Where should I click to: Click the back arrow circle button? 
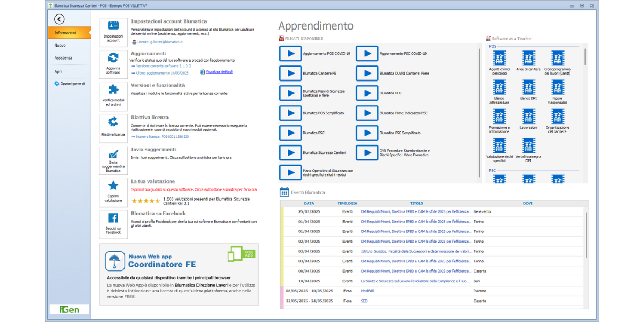pyautogui.click(x=59, y=19)
